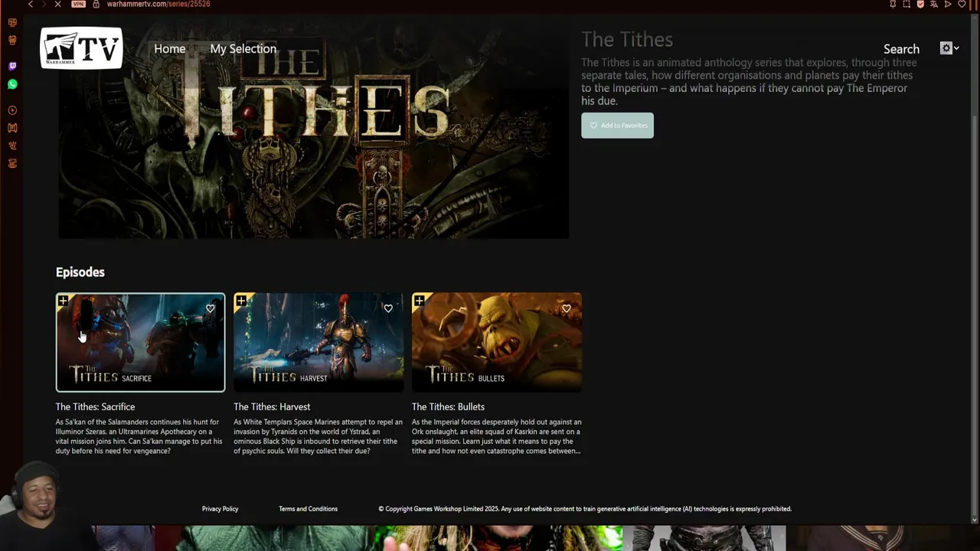This screenshot has height=551, width=980.
Task: Open Search in the top navigation
Action: point(901,49)
